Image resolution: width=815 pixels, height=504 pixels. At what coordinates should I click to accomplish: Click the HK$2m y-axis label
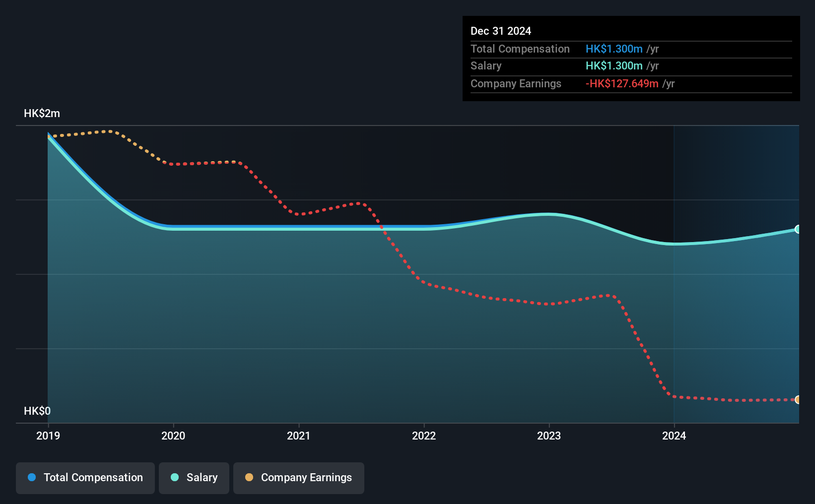click(x=42, y=113)
